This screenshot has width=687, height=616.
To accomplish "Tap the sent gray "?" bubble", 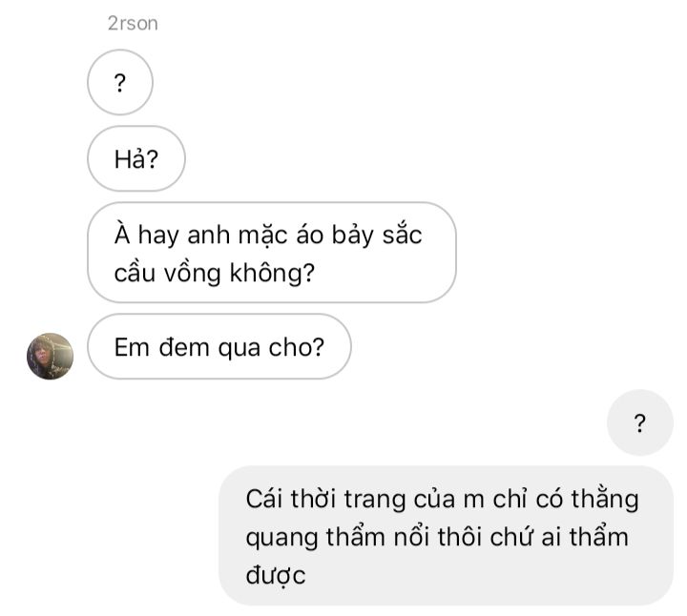I will [639, 422].
